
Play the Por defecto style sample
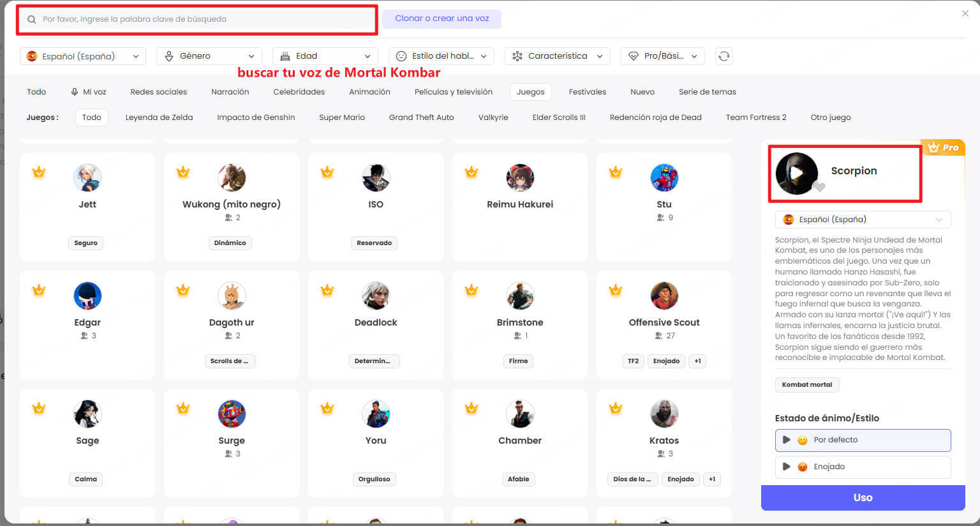pyautogui.click(x=787, y=440)
